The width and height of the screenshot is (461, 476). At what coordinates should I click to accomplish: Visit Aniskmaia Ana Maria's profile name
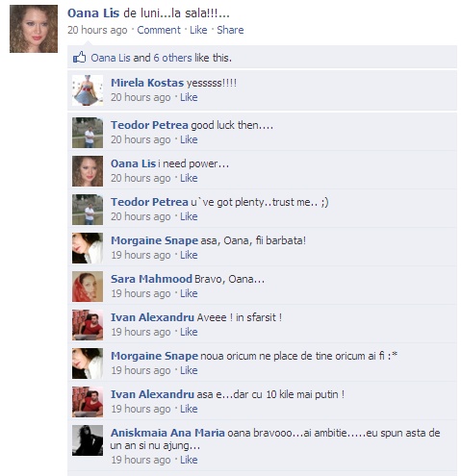(167, 433)
